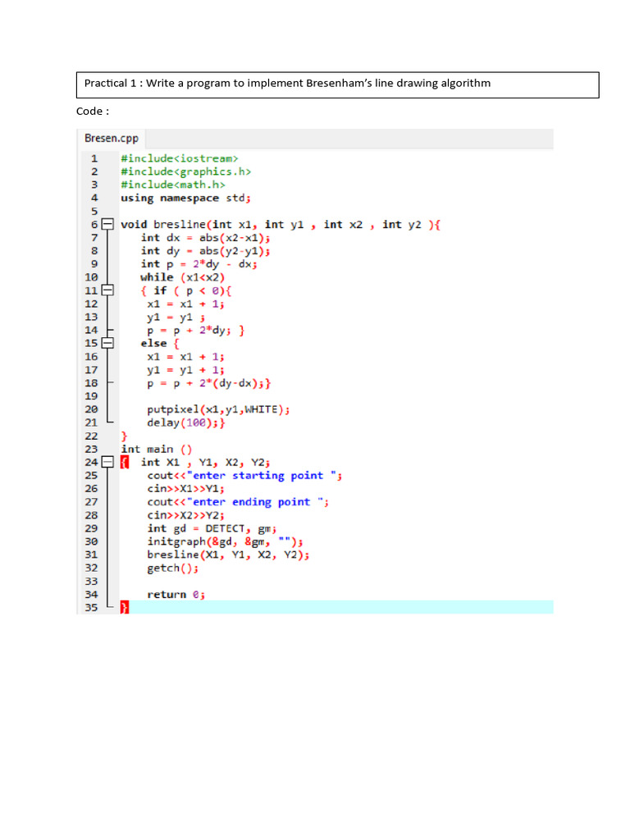Click the '#include<iostream>' line
Screen dimensions: 630x840
click(x=180, y=158)
